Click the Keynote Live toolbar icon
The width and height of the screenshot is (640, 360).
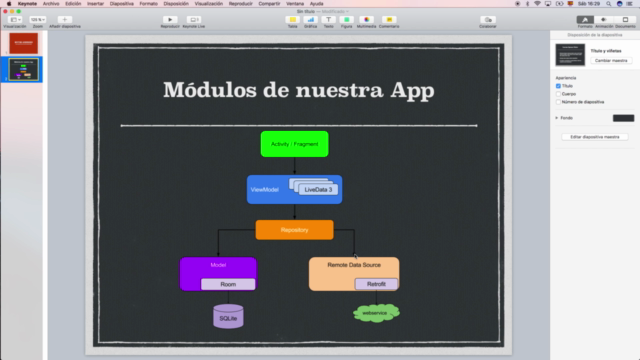[193, 20]
